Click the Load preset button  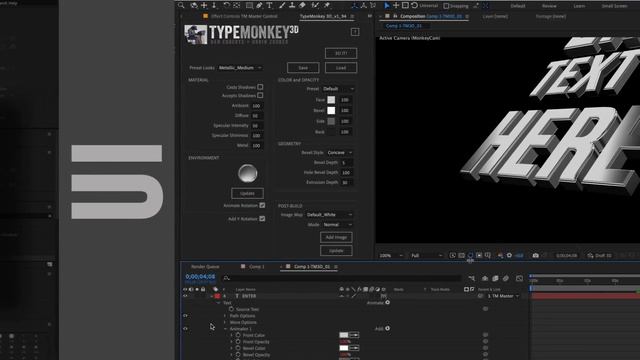coord(341,68)
